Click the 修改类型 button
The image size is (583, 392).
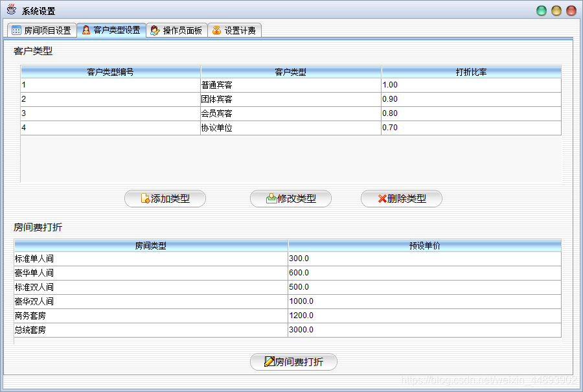pyautogui.click(x=291, y=199)
